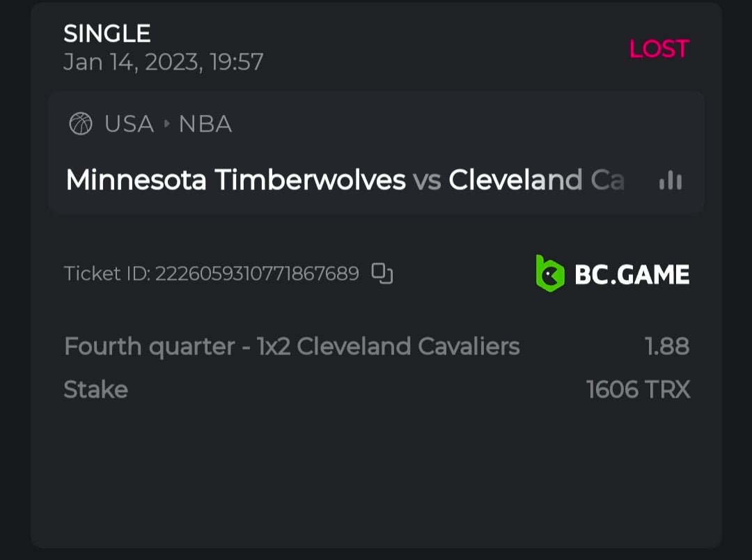Screen dimensions: 752x560
Task: Click the Jan 14, 2023 timestamp
Action: click(x=164, y=62)
